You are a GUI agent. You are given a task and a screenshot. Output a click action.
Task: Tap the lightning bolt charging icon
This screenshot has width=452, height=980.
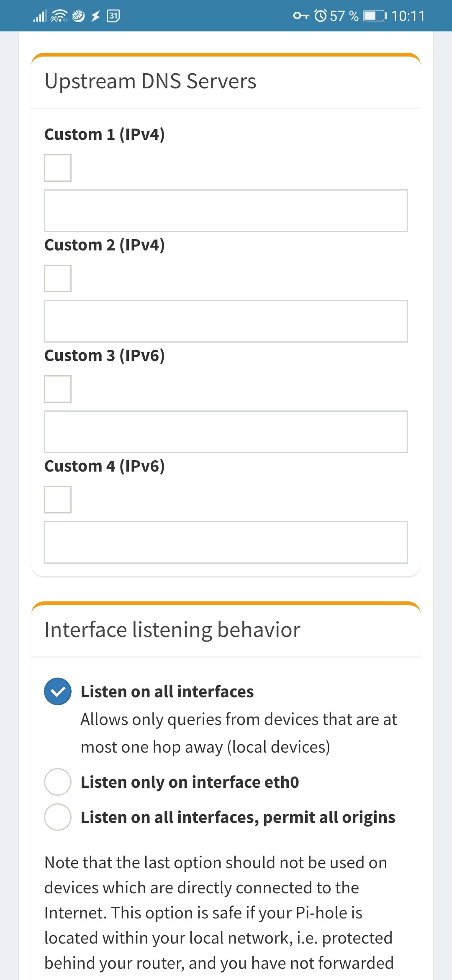(x=96, y=16)
